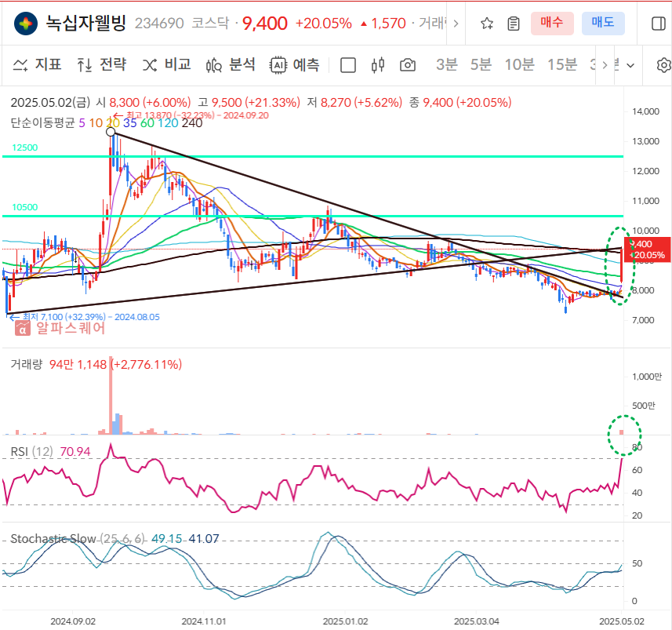Screen dimensions: 672x630
Task: Click the 2025.05.02 date axis label
Action: [x=622, y=621]
